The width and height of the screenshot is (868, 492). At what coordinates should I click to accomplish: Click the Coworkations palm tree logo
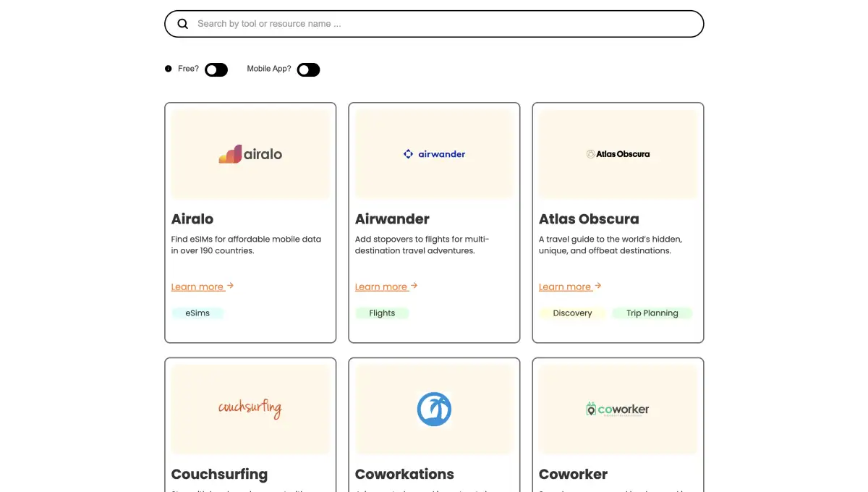point(434,409)
